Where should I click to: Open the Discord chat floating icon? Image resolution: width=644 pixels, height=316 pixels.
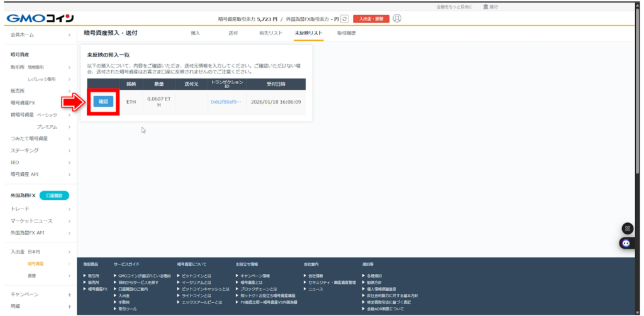(626, 242)
